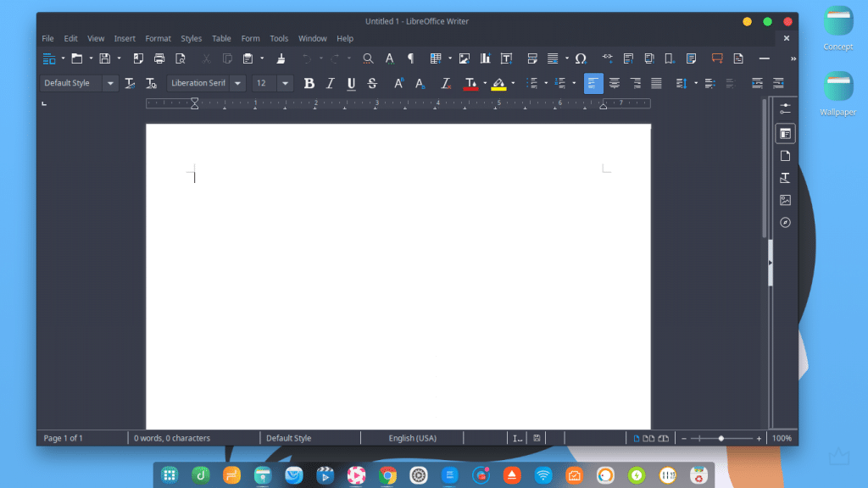868x488 pixels.
Task: Toggle Bold formatting
Action: click(309, 84)
